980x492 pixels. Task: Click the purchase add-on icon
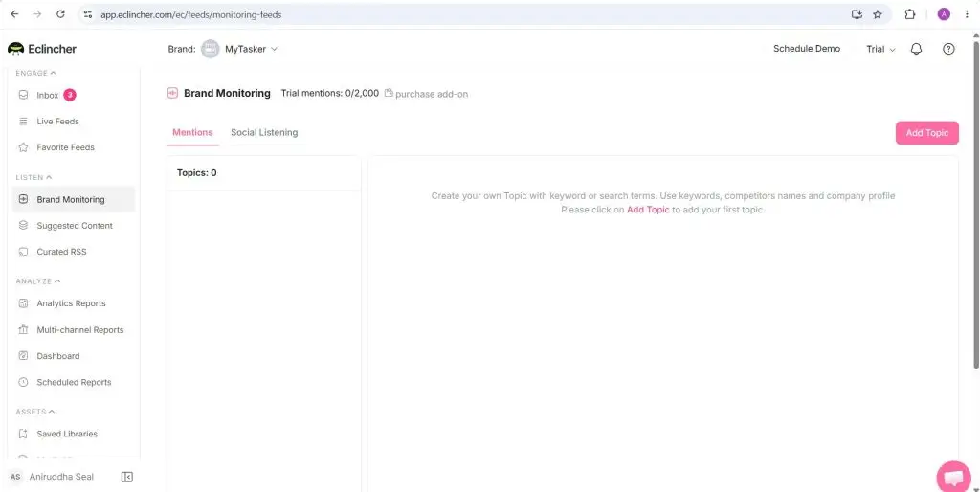click(389, 93)
